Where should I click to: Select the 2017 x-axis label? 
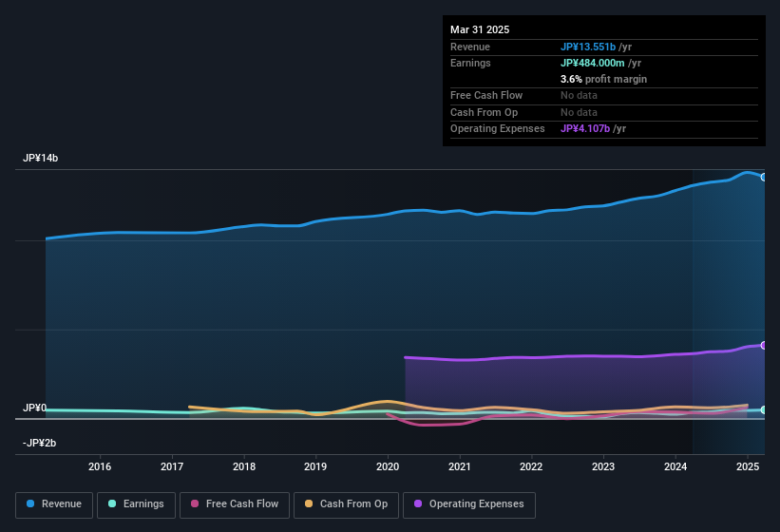pos(172,466)
